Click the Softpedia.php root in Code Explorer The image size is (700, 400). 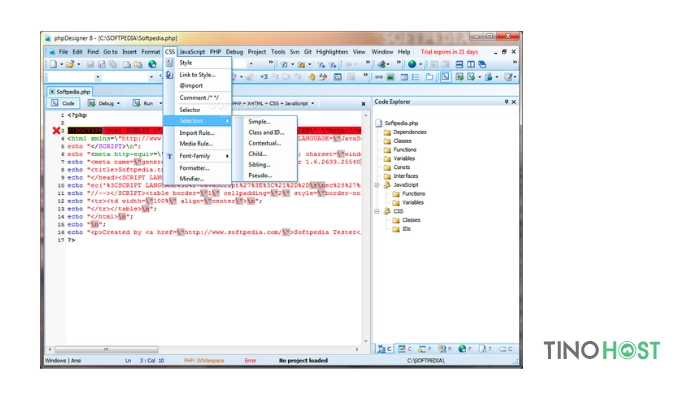[396, 123]
